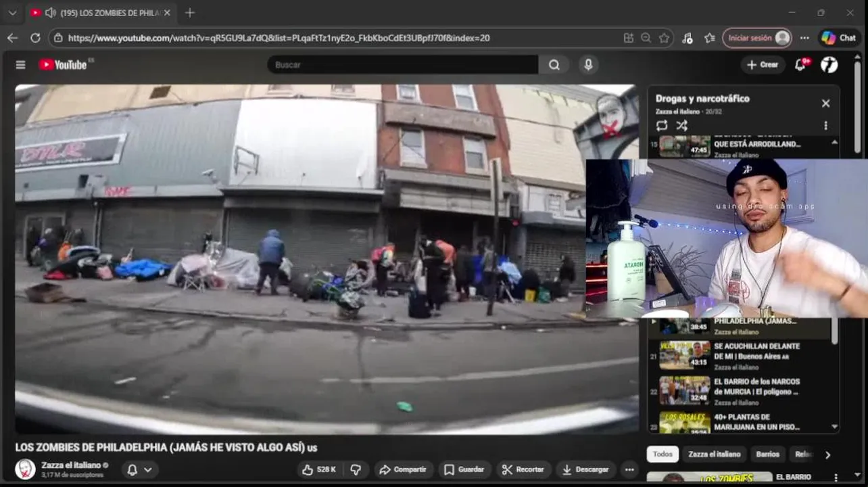Open Zazza el italiano channel avatar
This screenshot has width=868, height=487.
click(x=25, y=469)
